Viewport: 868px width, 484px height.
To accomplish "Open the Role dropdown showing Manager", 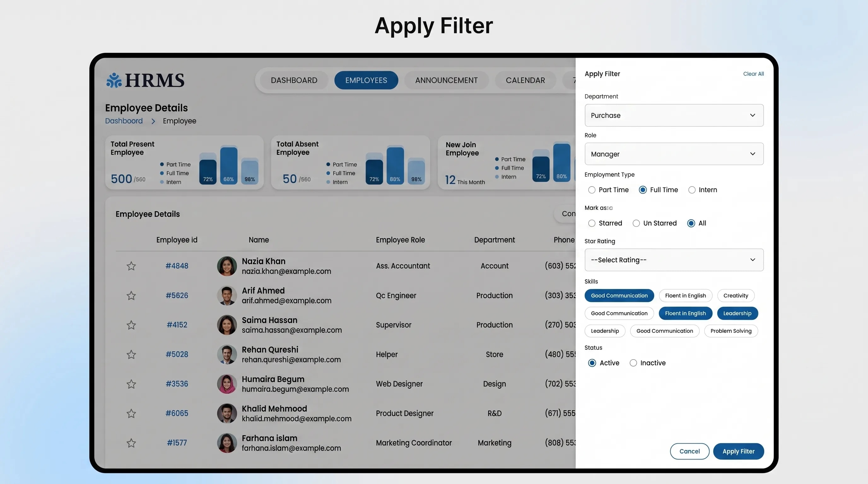I will click(x=674, y=154).
